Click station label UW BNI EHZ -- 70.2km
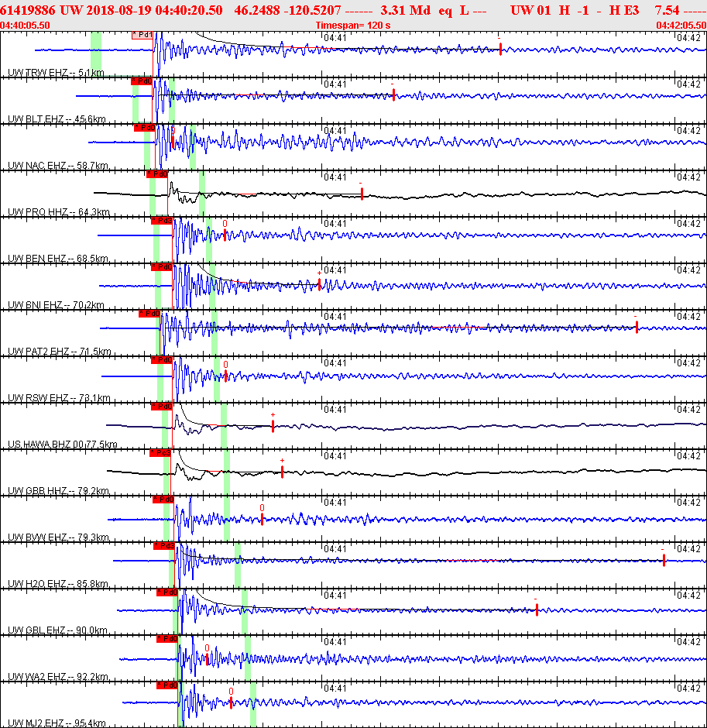 tap(57, 305)
